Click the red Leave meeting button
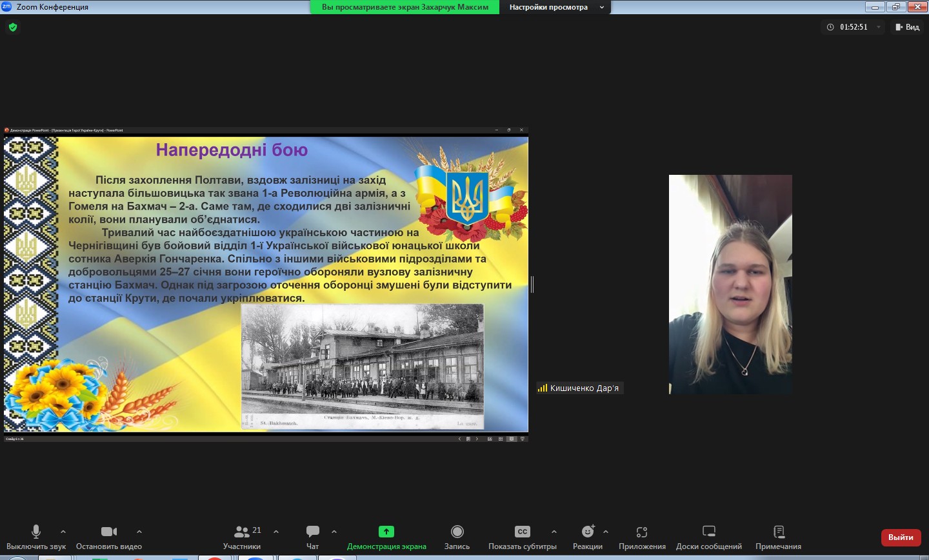 tap(901, 537)
